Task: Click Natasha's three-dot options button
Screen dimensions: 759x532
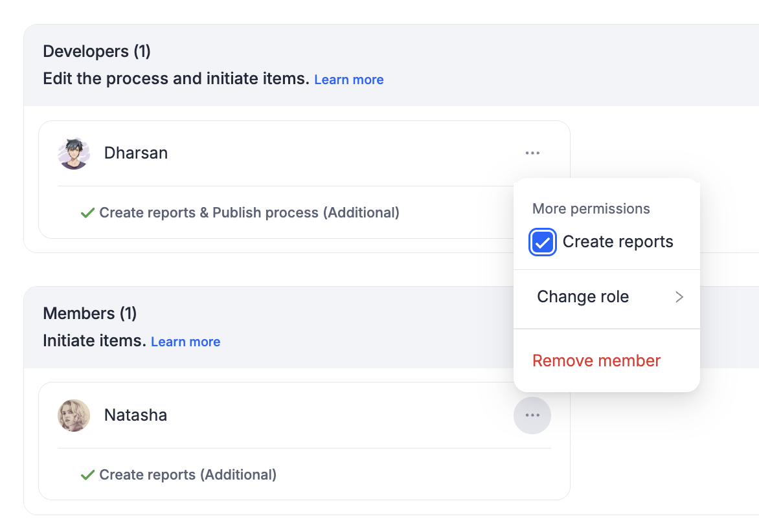Action: point(532,416)
